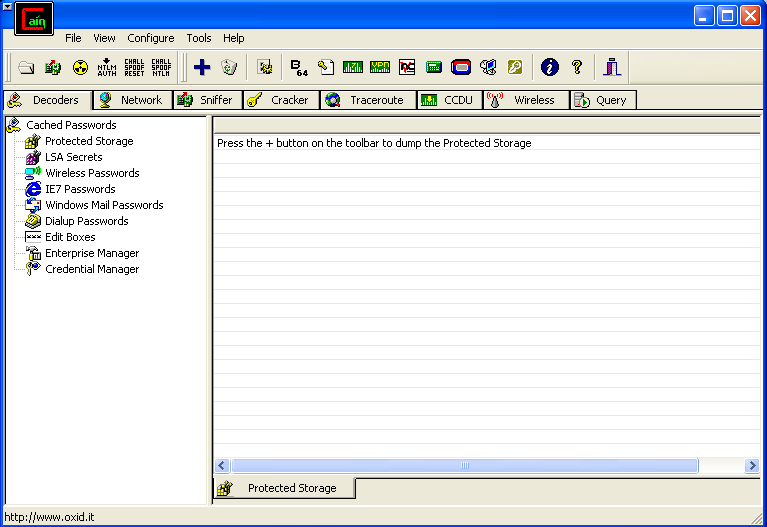Start the sniffer from the toolbar
Screen dimensions: 767x527
(x=53, y=67)
